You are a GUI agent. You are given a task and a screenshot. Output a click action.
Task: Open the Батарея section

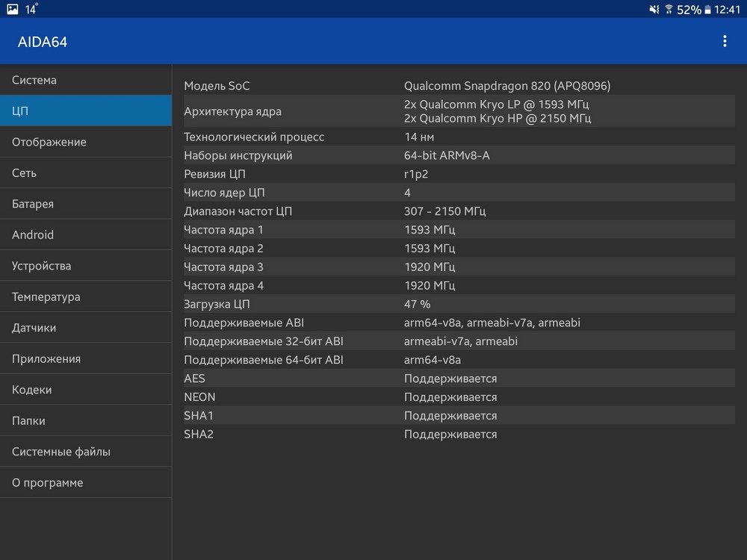click(x=86, y=204)
